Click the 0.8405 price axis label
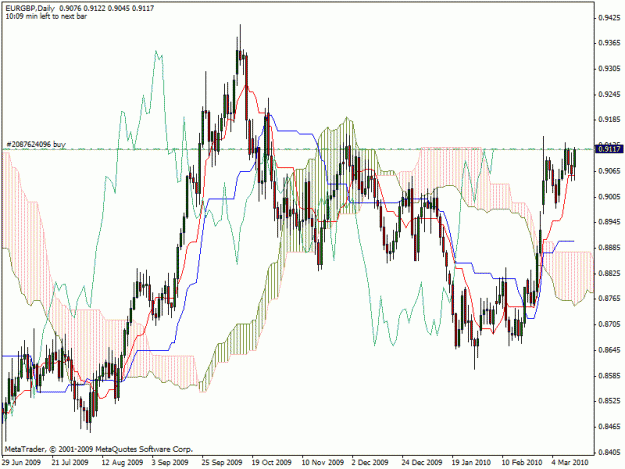 610,452
